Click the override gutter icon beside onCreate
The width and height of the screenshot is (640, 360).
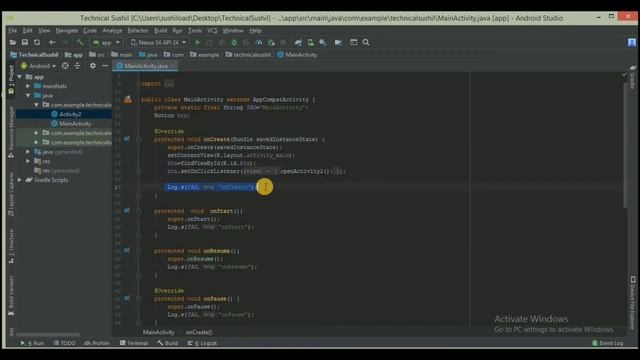point(127,139)
